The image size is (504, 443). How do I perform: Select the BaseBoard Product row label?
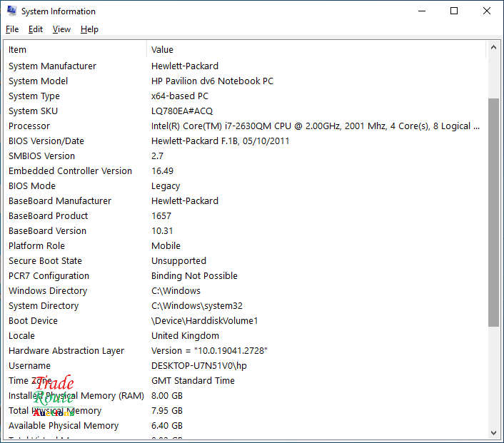pyautogui.click(x=49, y=216)
